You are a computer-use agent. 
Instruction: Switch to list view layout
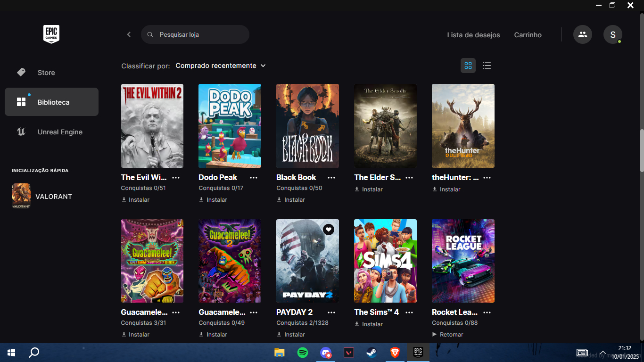tap(487, 66)
